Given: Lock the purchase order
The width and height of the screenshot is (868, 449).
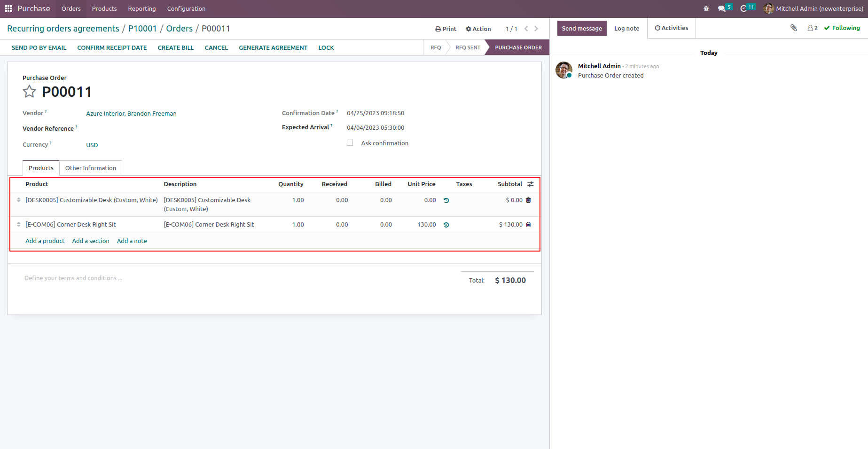Looking at the screenshot, I should [x=326, y=47].
